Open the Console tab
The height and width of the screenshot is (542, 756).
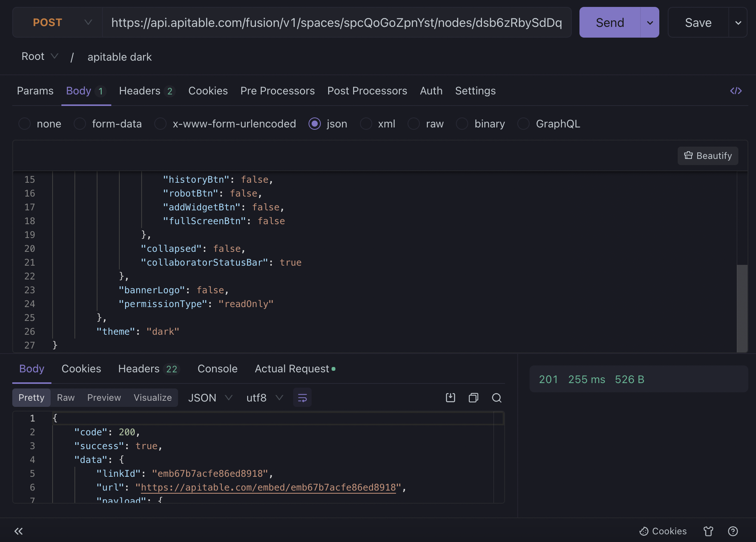[x=218, y=369]
